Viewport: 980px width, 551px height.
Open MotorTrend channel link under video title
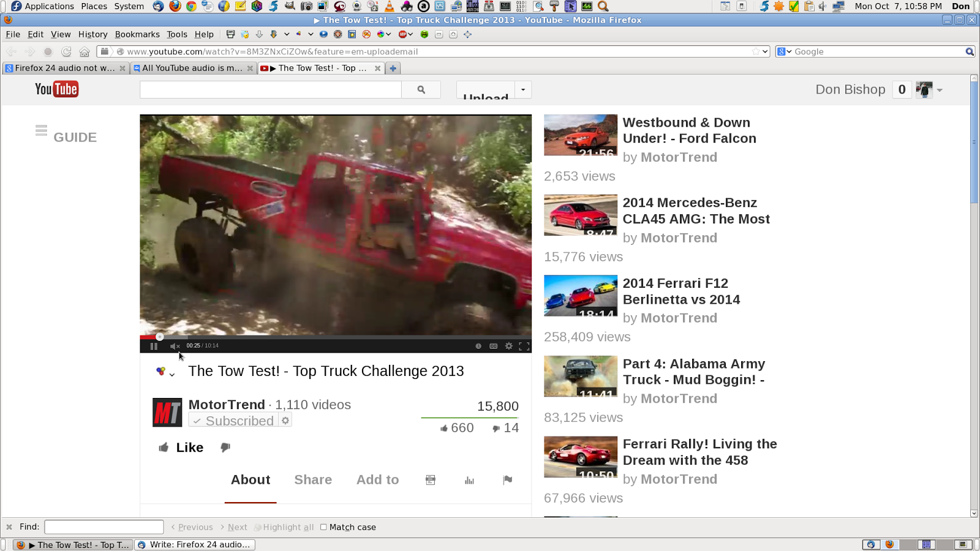(x=227, y=405)
